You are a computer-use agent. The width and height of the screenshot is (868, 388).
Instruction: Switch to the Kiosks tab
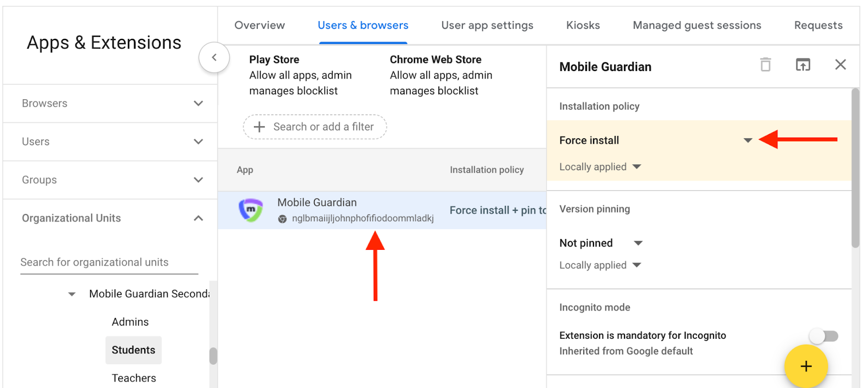click(x=583, y=25)
